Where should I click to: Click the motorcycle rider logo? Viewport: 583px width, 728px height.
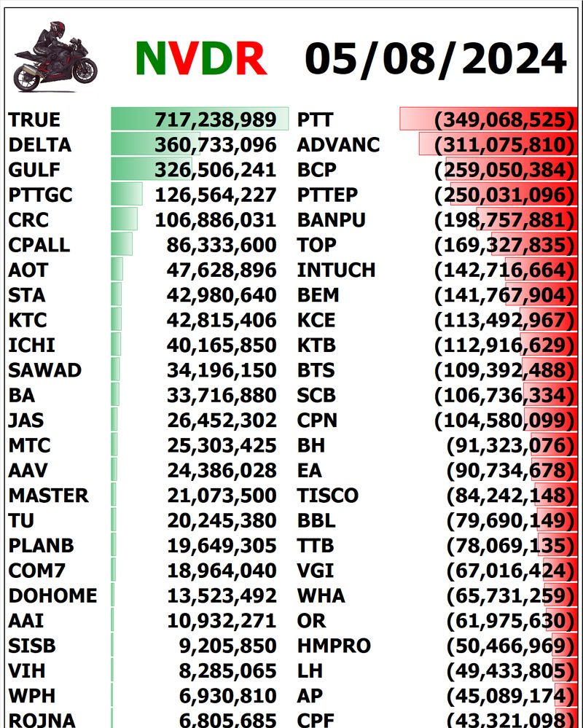pos(55,57)
